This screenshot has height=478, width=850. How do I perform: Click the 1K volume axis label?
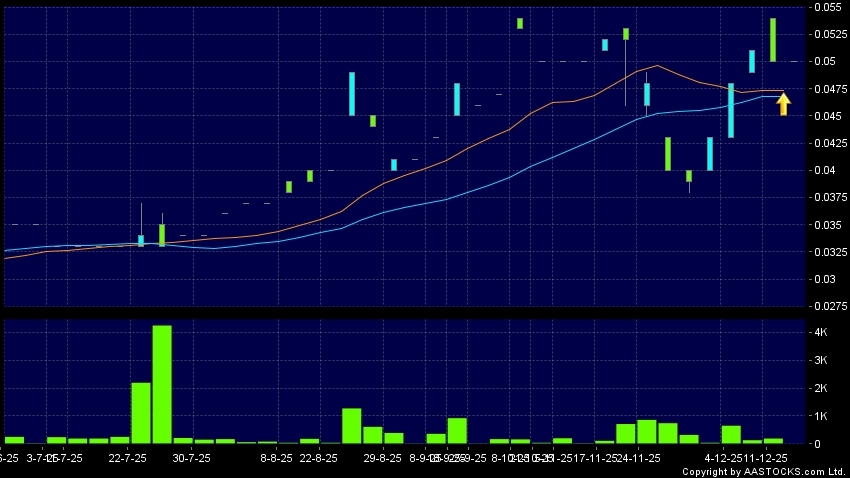coord(819,416)
